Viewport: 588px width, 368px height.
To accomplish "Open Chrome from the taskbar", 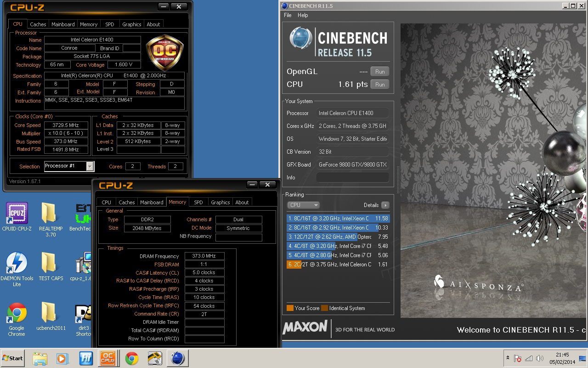I will (x=132, y=358).
